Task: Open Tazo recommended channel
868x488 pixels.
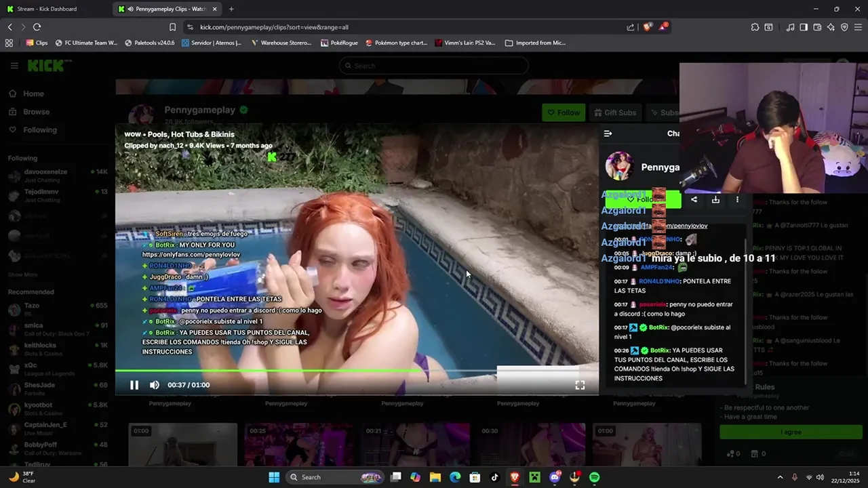Action: [x=58, y=310]
